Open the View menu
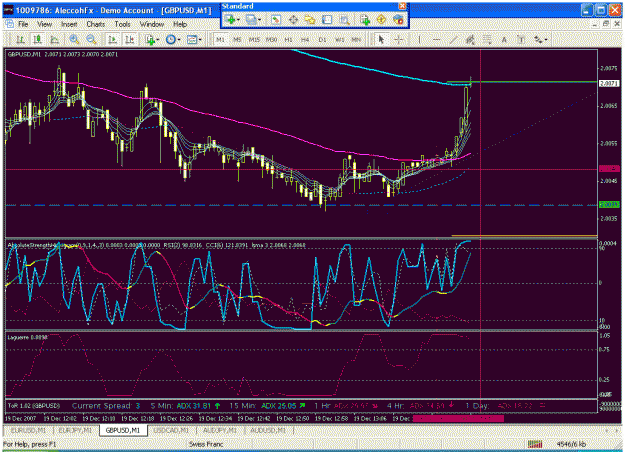625x452 pixels. (45, 24)
